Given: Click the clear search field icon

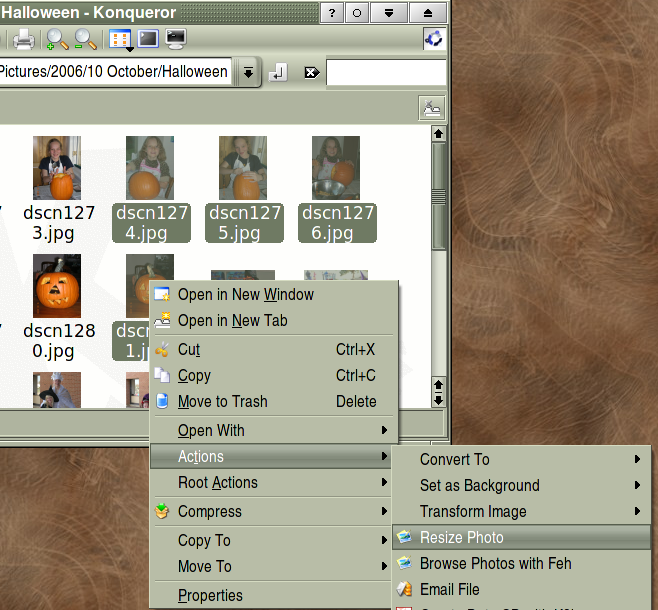Looking at the screenshot, I should (311, 73).
